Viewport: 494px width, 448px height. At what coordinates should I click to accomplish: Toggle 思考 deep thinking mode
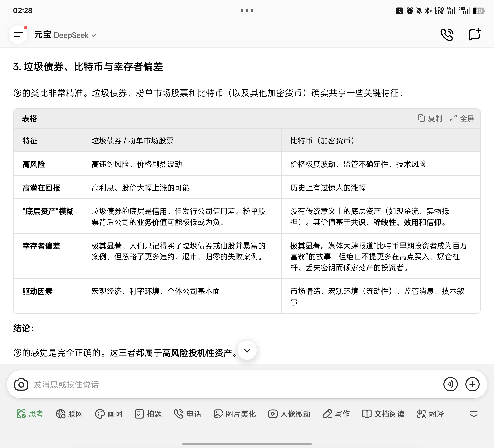[x=30, y=414]
